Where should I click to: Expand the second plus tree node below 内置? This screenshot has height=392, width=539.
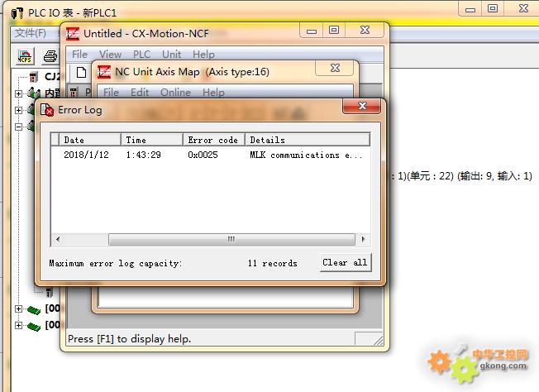(x=18, y=110)
